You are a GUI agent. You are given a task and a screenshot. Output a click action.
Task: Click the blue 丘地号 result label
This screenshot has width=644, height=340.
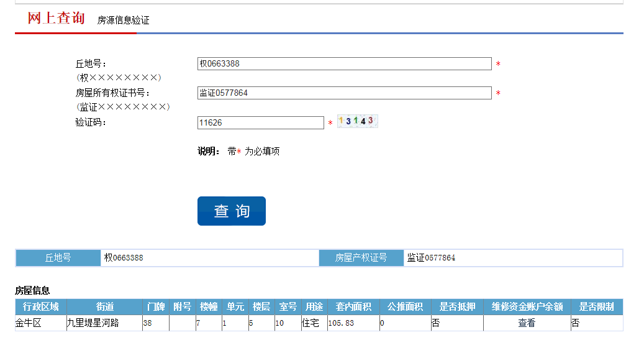point(58,258)
